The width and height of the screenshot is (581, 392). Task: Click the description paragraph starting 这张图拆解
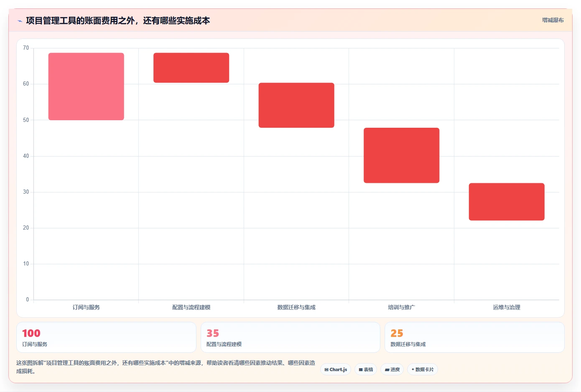click(x=166, y=367)
